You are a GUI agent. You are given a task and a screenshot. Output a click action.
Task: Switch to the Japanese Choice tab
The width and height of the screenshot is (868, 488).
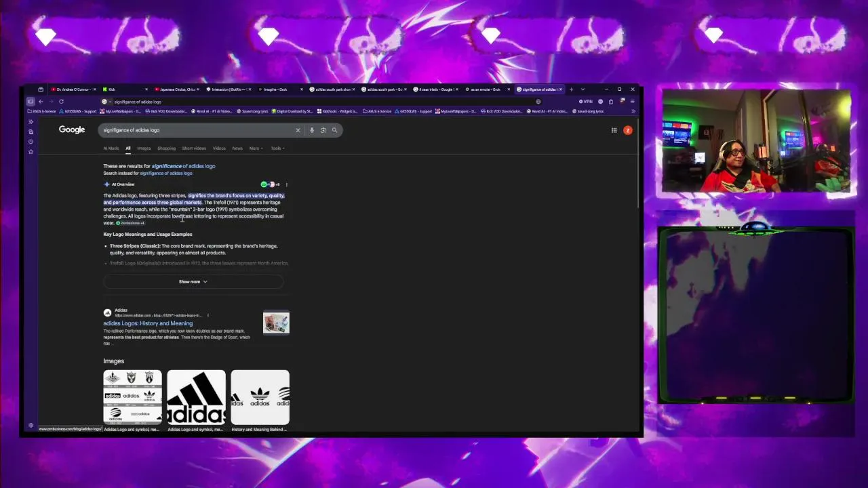[176, 89]
